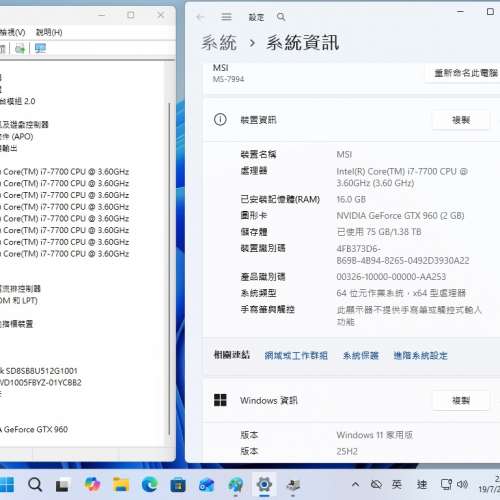Switch to Device Manager taskbar icon
The width and height of the screenshot is (500, 500).
[293, 485]
